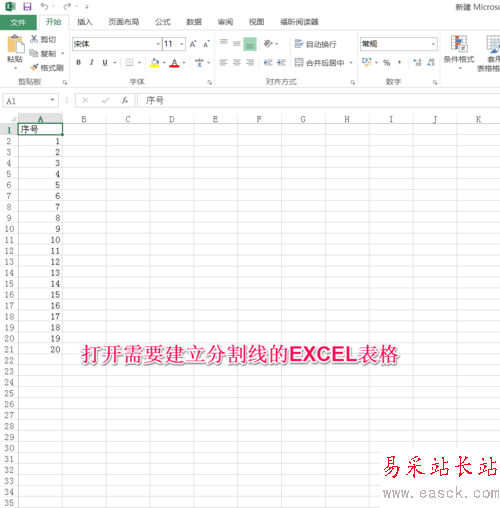Apply cell borders icon
Image resolution: width=500 pixels, height=508 pixels.
pos(130,62)
